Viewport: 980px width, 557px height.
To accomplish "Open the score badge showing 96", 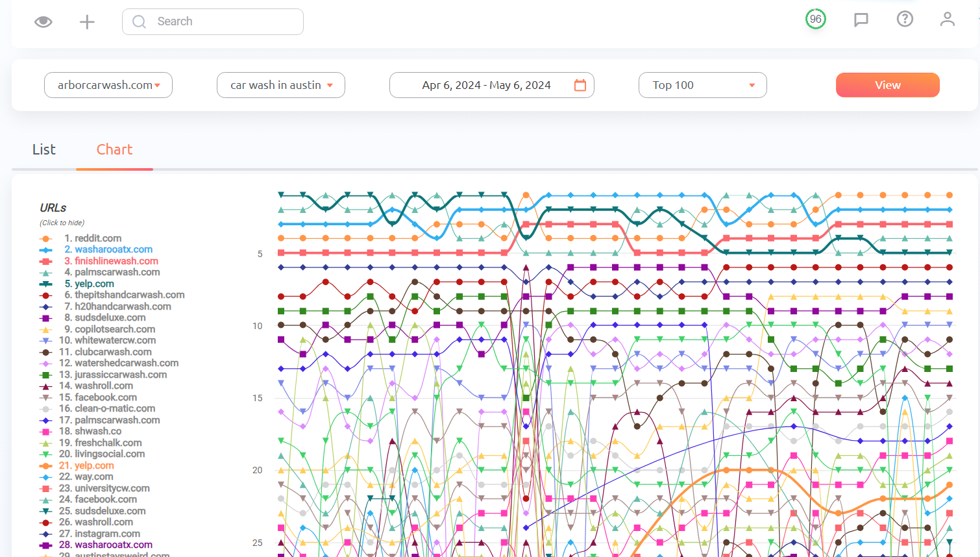I will point(816,19).
